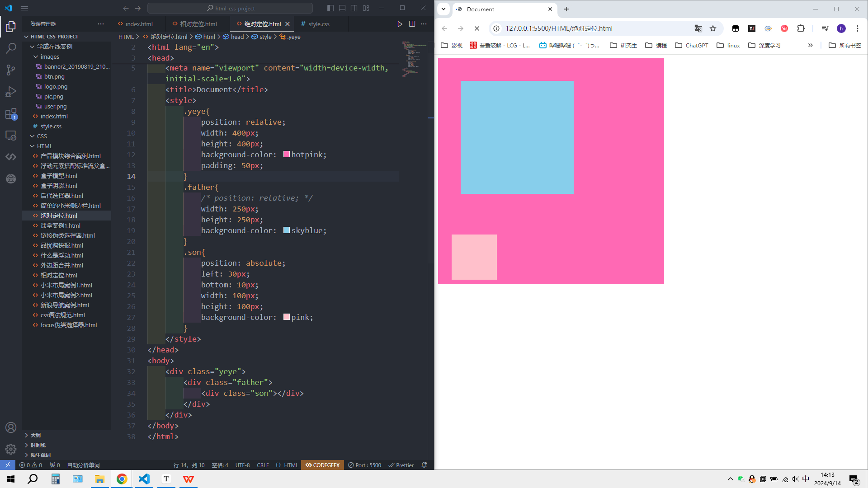Screen dimensions: 868x488
Task: Open Run and Debug view
Action: (x=11, y=92)
